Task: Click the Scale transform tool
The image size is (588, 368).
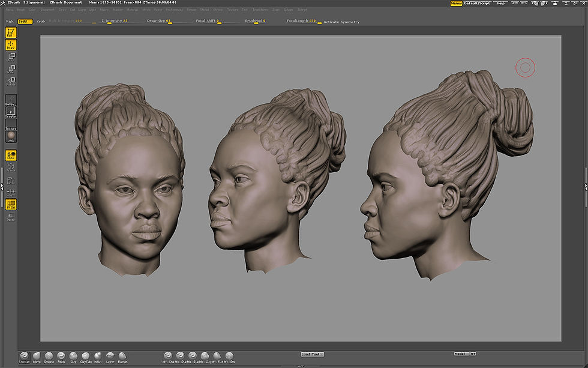Action: pos(11,68)
